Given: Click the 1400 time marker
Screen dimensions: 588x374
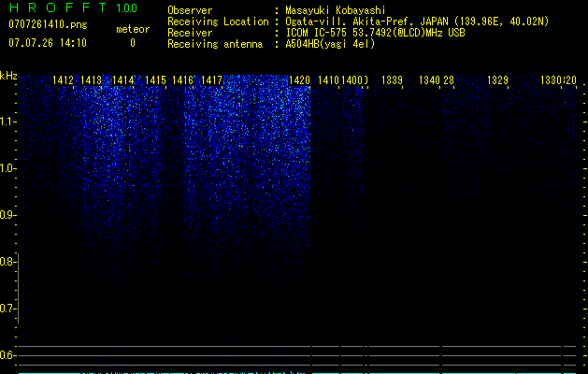Looking at the screenshot, I should (x=352, y=80).
